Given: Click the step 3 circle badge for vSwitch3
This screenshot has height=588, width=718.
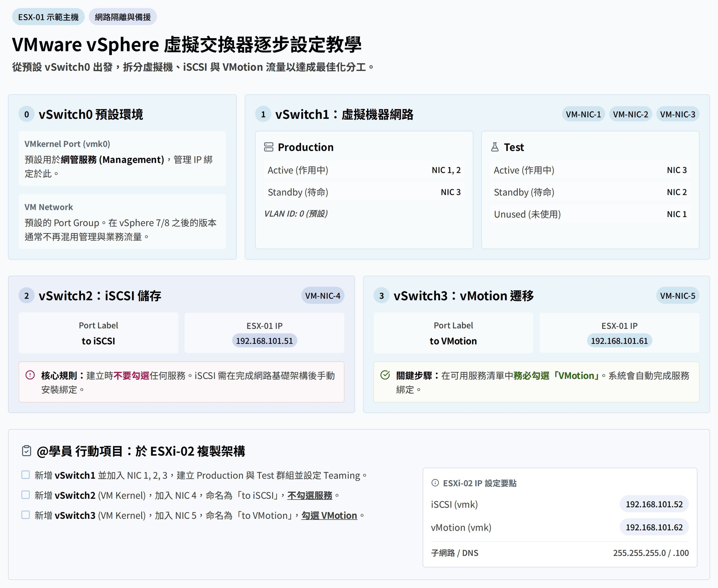Looking at the screenshot, I should tap(381, 296).
